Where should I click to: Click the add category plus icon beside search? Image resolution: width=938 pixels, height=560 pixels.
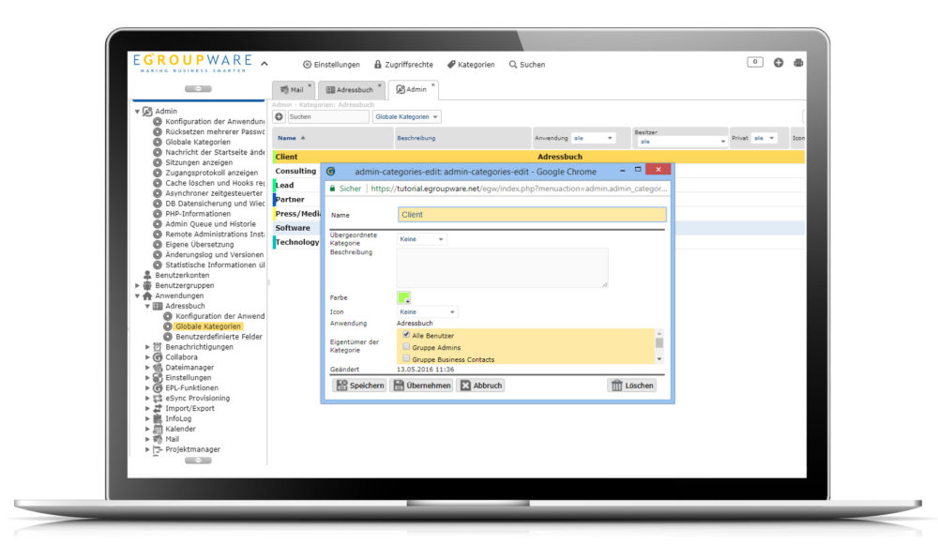pyautogui.click(x=280, y=117)
